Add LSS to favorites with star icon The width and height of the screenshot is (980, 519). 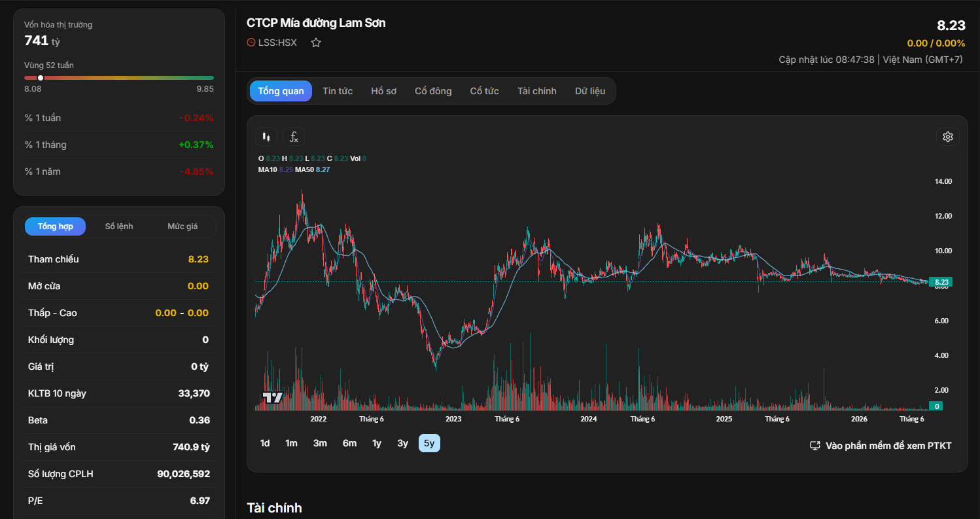[x=316, y=43]
